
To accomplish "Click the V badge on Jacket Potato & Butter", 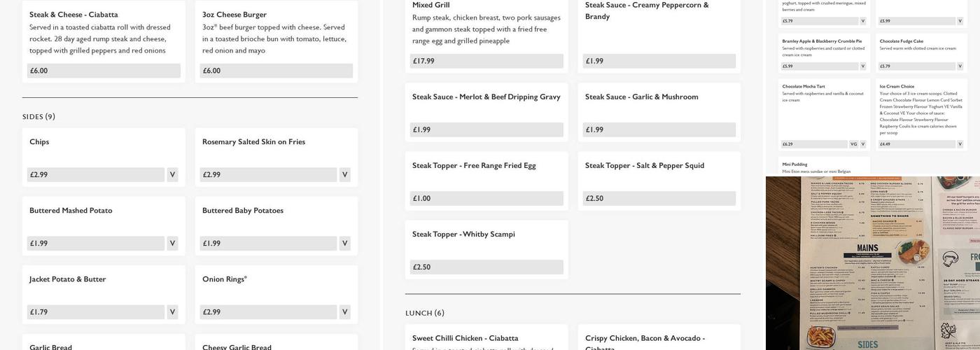I will pyautogui.click(x=172, y=312).
